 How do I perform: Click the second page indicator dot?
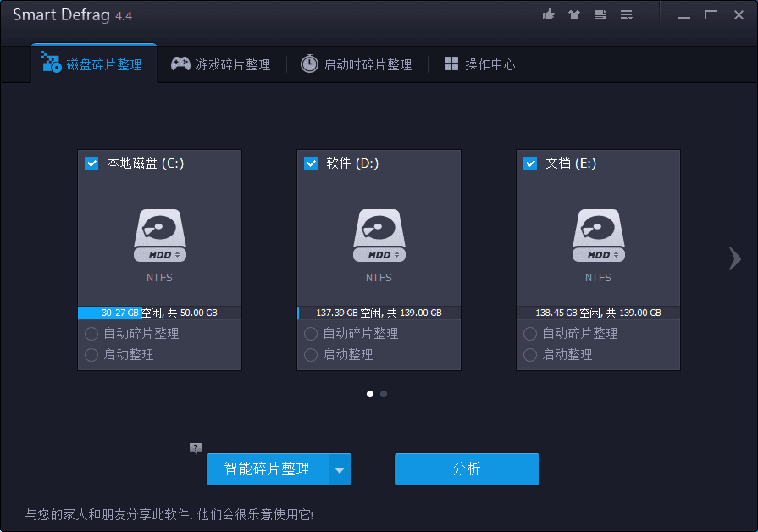[384, 394]
